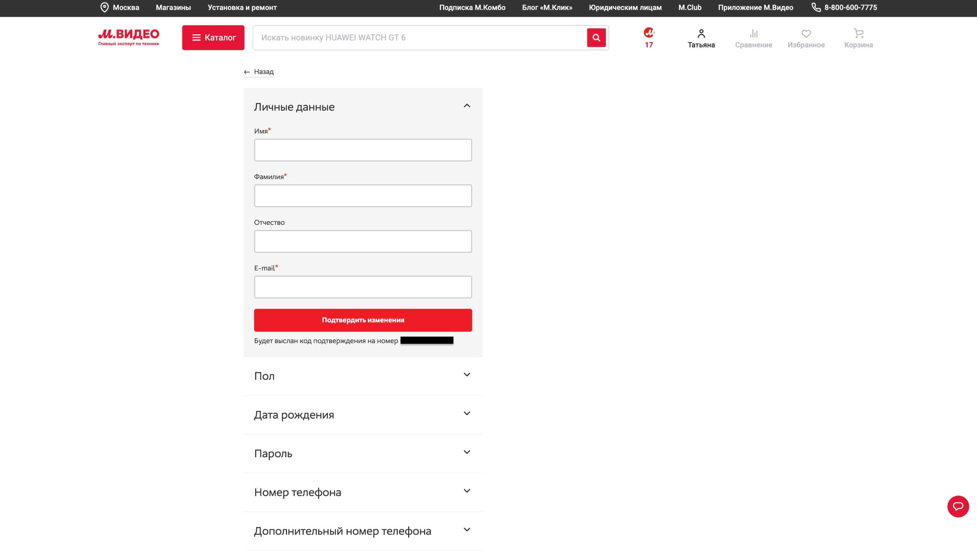Open Блог «М.Клик» link
Viewport: 977px width, 560px height.
(x=547, y=7)
